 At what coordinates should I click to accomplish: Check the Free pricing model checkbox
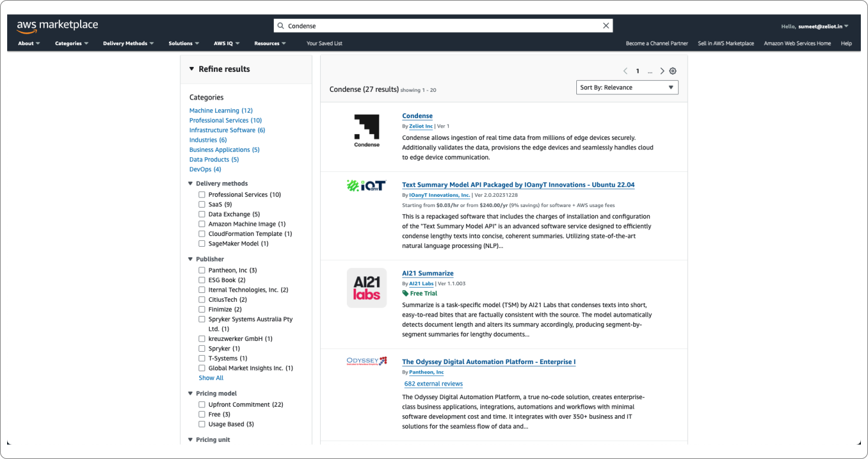[202, 415]
